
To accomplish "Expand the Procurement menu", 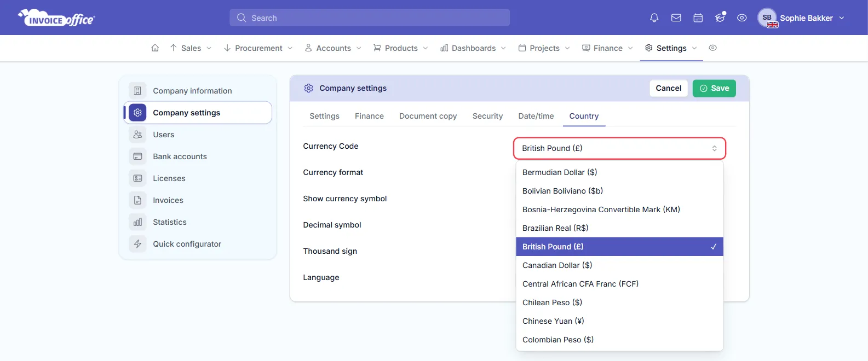I will point(258,48).
